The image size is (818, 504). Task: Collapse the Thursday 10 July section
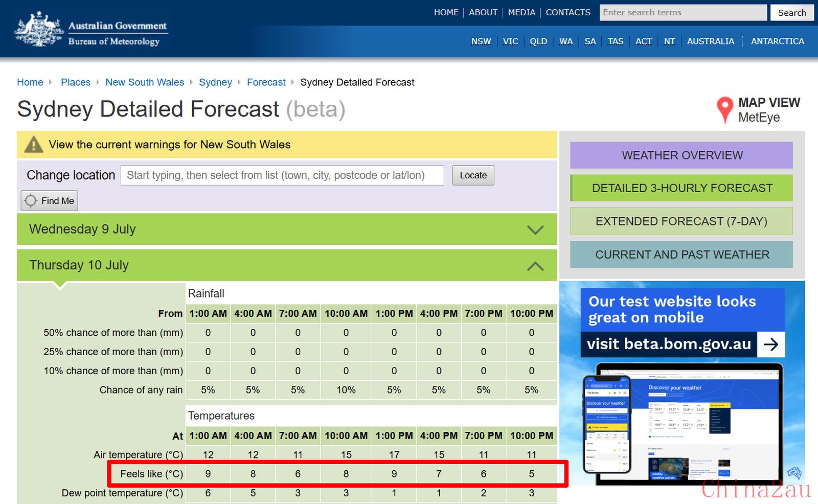[287, 265]
